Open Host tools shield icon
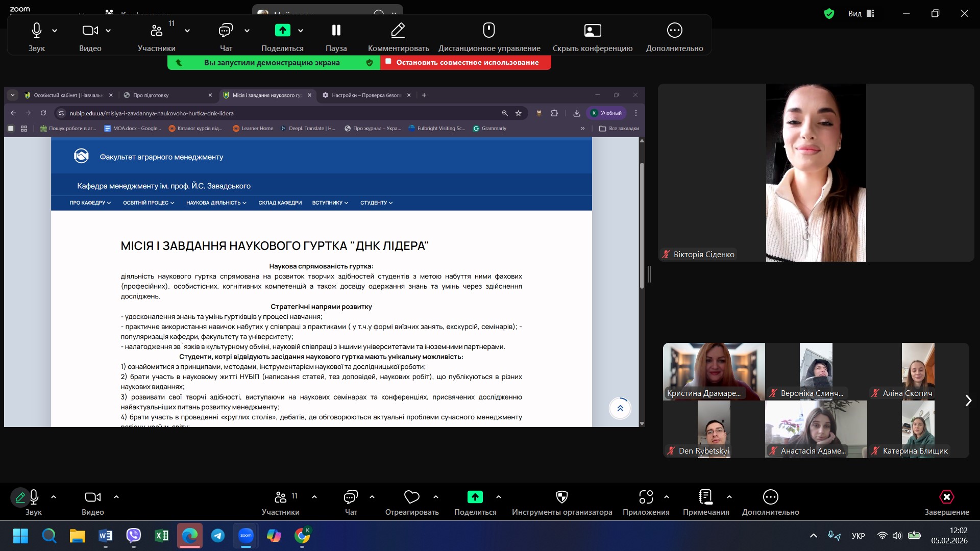Image resolution: width=980 pixels, height=551 pixels. tap(561, 497)
